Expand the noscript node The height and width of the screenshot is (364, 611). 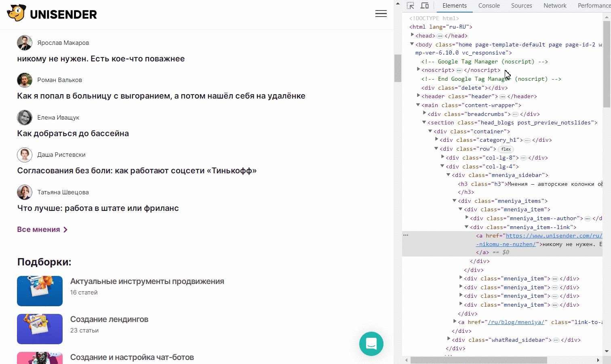418,69
